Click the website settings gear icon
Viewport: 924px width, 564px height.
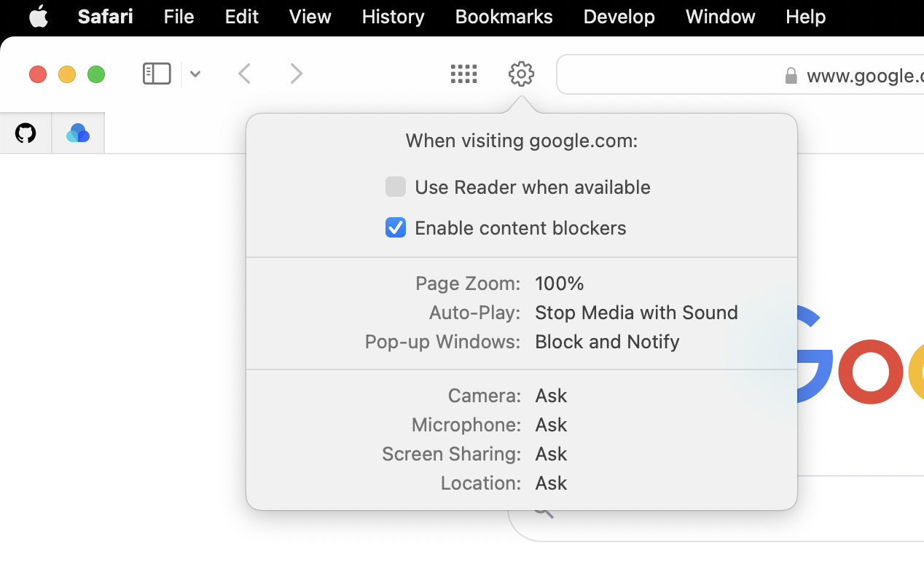click(521, 74)
